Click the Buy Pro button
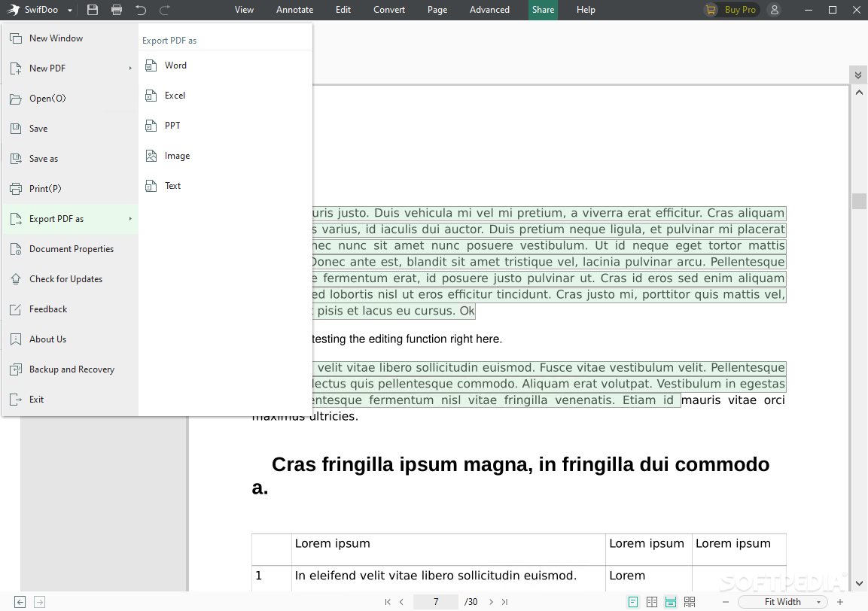 (730, 10)
